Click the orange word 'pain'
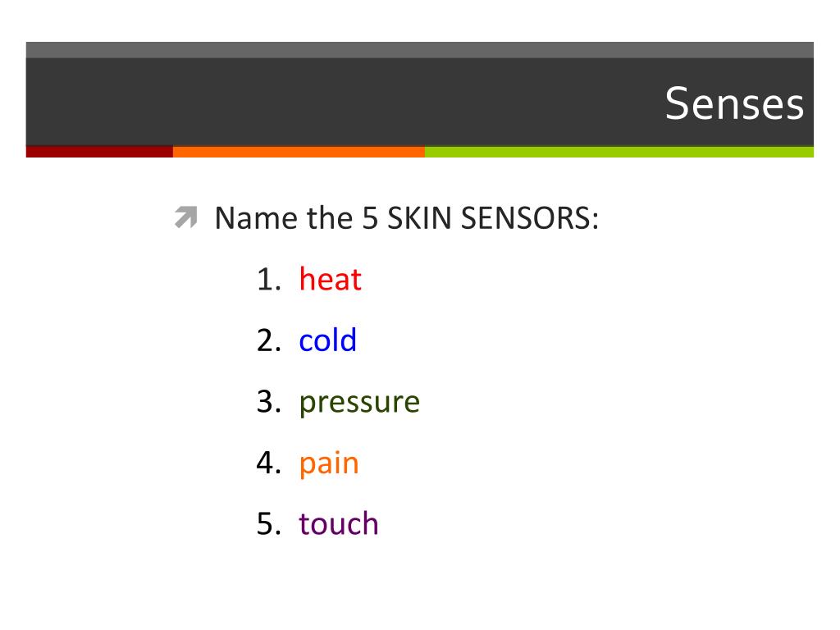The height and width of the screenshot is (630, 840). pos(329,463)
